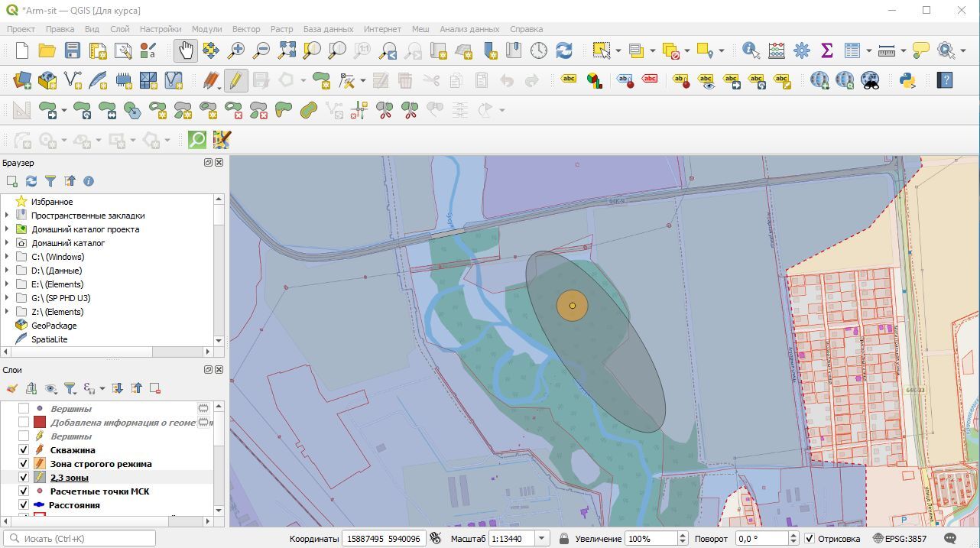Toggle editing with the yellow pencil icon
The image size is (980, 548).
(x=235, y=79)
